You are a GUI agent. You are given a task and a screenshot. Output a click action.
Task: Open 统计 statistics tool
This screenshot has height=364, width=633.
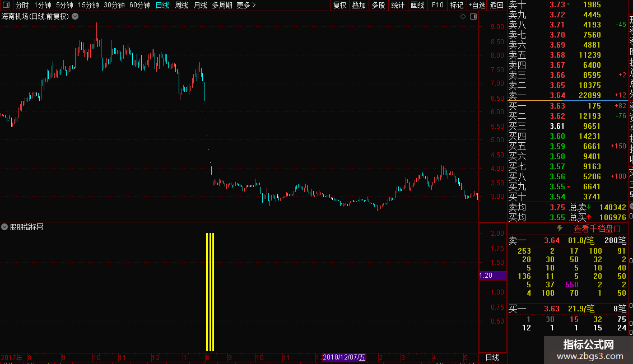(398, 5)
